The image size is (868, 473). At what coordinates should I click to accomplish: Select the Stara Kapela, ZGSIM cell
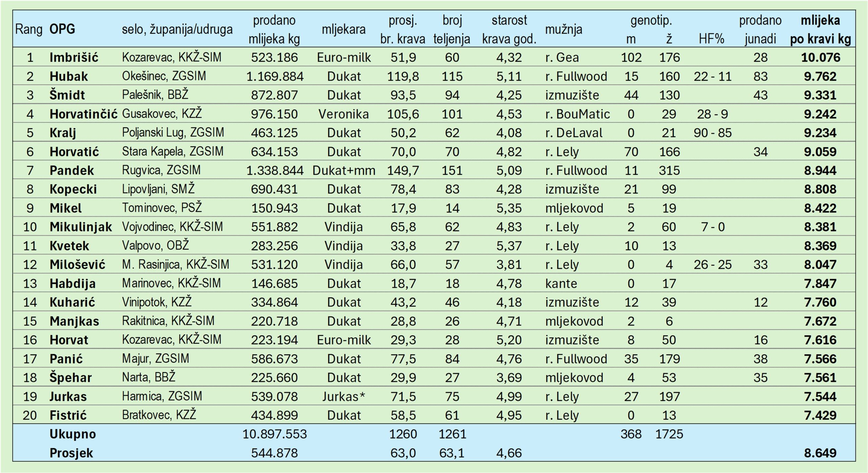click(173, 151)
